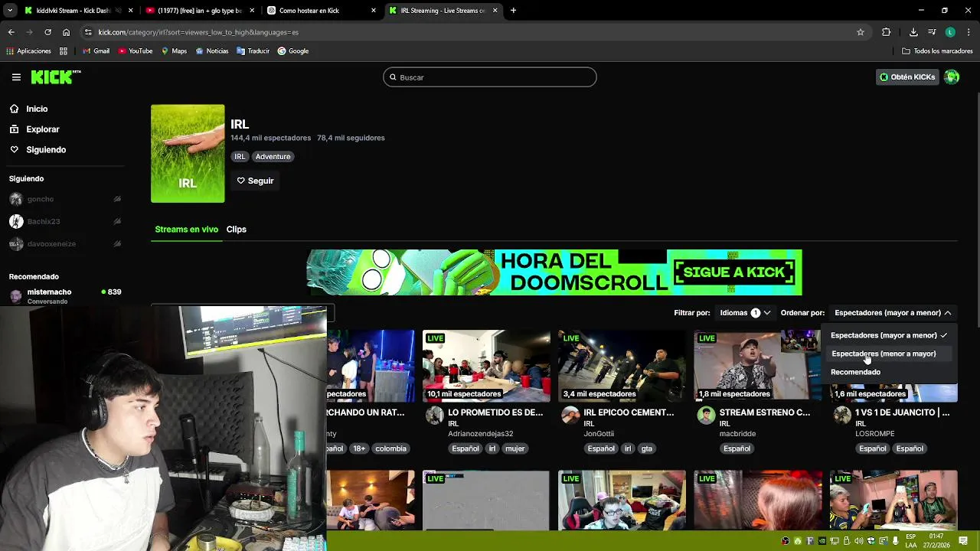
Task: Click the colombia stream tag
Action: 390,448
